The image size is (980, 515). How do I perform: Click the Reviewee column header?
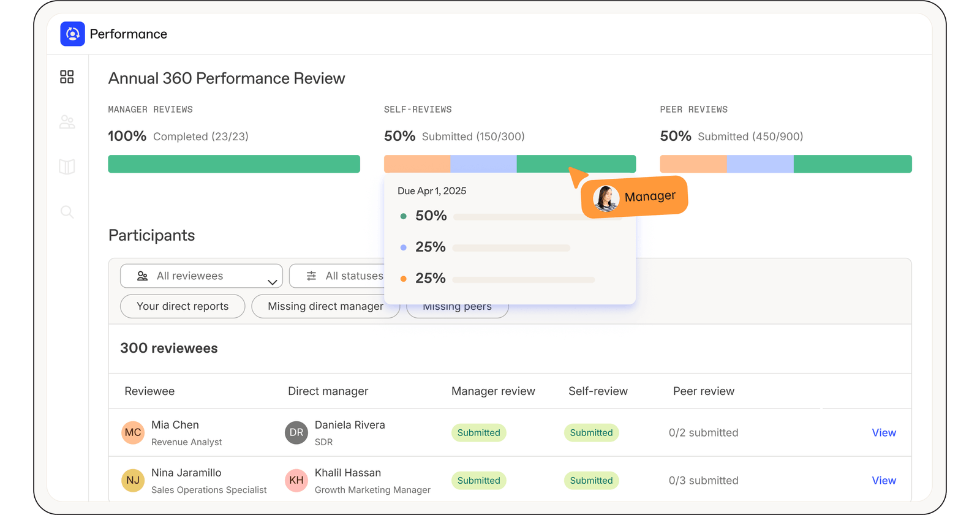point(149,391)
